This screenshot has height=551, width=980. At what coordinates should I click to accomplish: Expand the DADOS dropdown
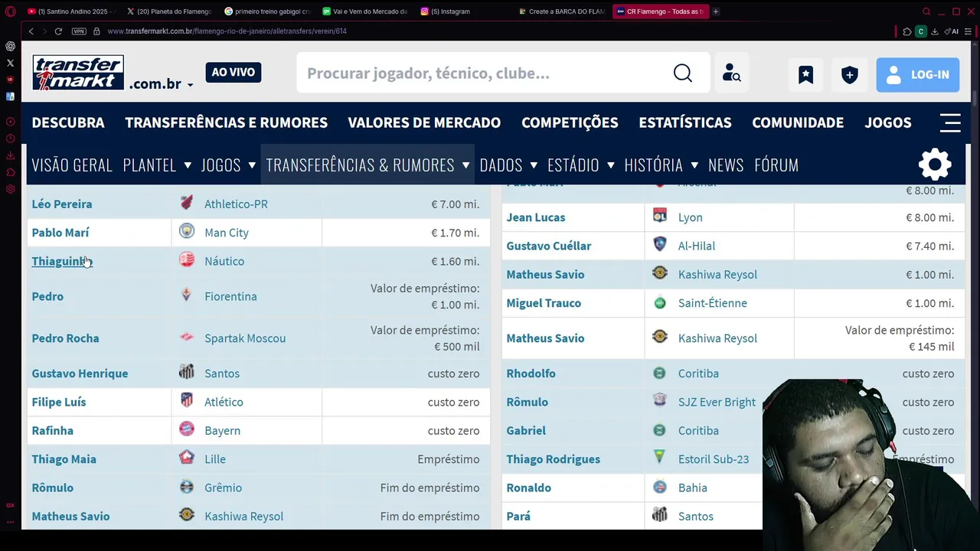tap(534, 165)
